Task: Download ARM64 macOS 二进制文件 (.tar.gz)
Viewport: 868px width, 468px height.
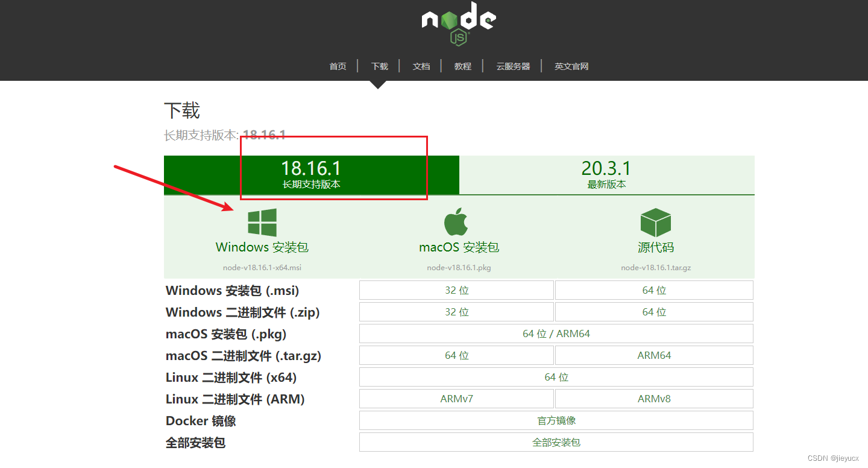Action: tap(654, 355)
